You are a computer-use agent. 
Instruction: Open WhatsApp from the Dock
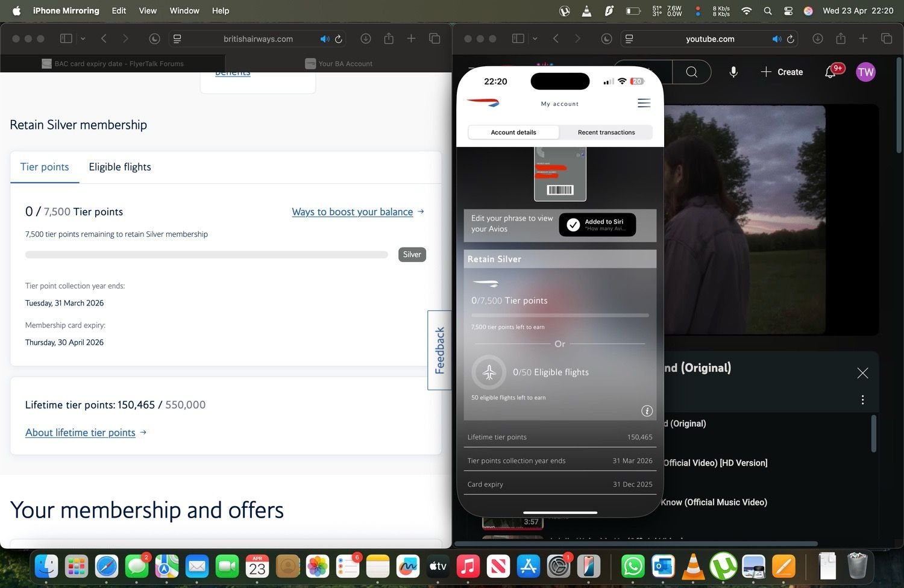pyautogui.click(x=633, y=567)
